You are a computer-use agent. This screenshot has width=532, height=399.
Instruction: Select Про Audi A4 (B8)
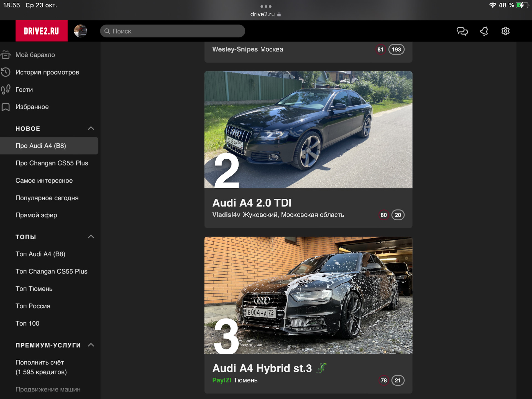(x=49, y=146)
